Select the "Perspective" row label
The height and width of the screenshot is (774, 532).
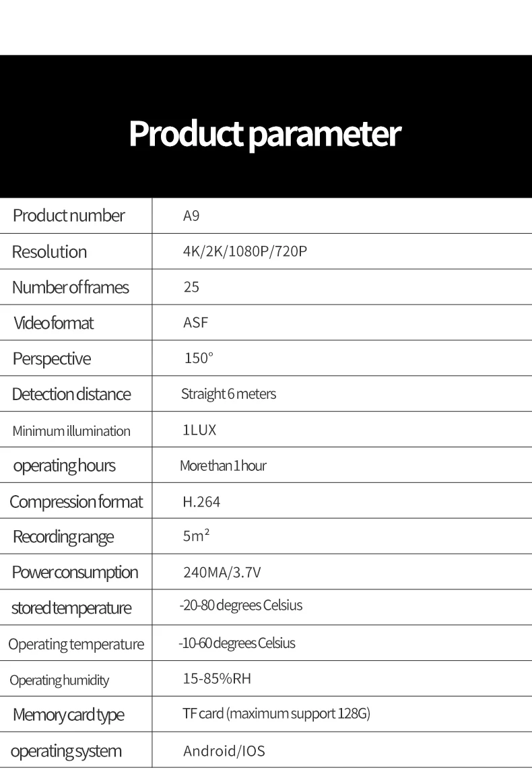click(x=51, y=358)
